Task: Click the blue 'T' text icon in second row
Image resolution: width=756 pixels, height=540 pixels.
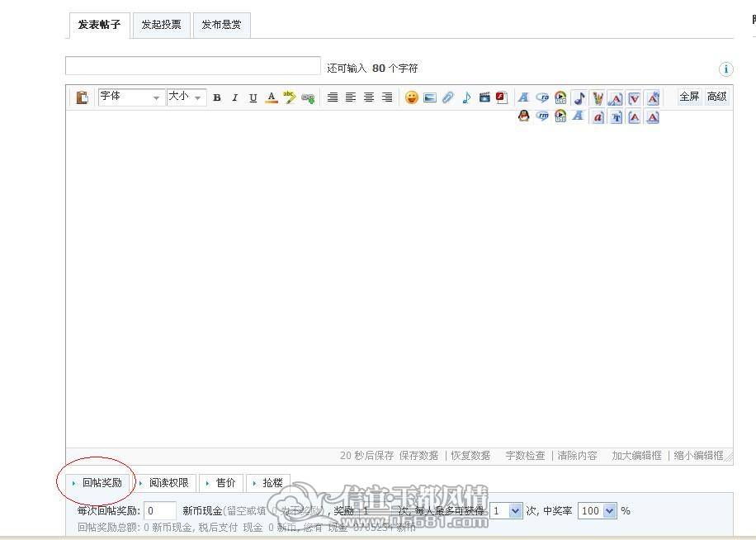Action: pyautogui.click(x=617, y=116)
